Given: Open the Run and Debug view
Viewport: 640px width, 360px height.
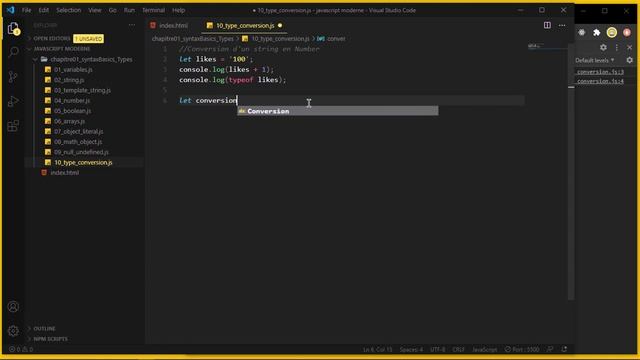Looking at the screenshot, I should coord(13,101).
